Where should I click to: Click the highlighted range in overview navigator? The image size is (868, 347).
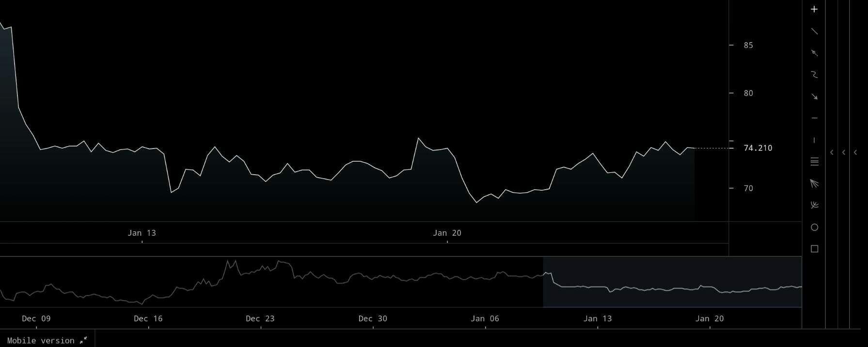(672, 282)
